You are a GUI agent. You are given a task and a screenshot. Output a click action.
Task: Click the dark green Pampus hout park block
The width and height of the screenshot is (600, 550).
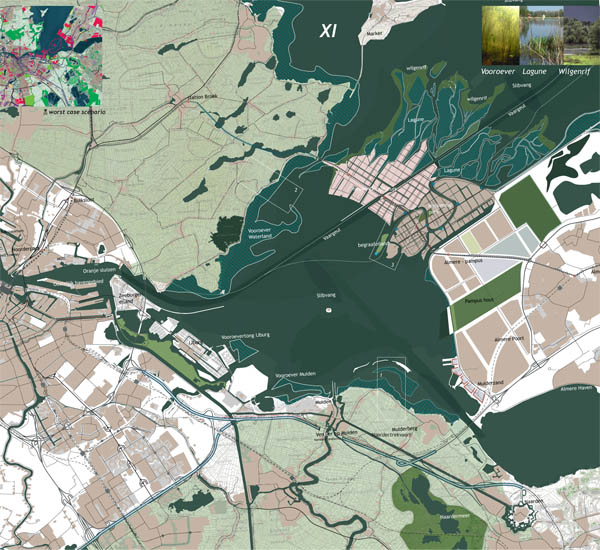pos(486,296)
